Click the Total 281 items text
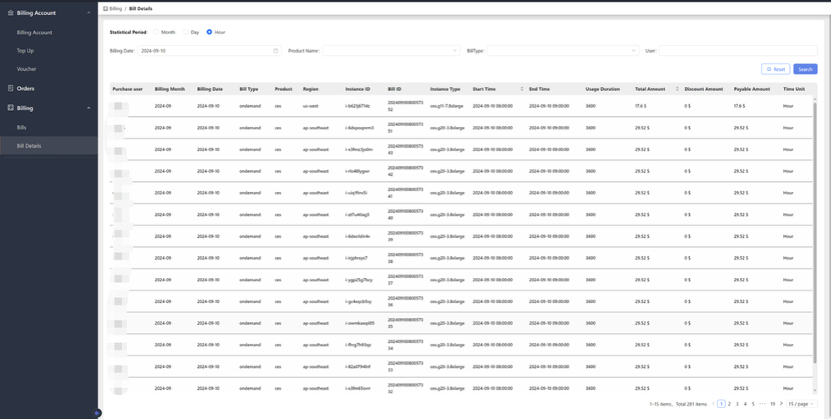Viewport: 832px width, 420px height. coord(691,404)
